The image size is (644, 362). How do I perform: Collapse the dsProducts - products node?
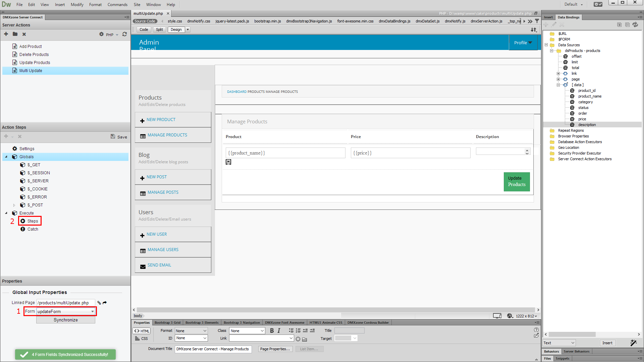click(552, 51)
